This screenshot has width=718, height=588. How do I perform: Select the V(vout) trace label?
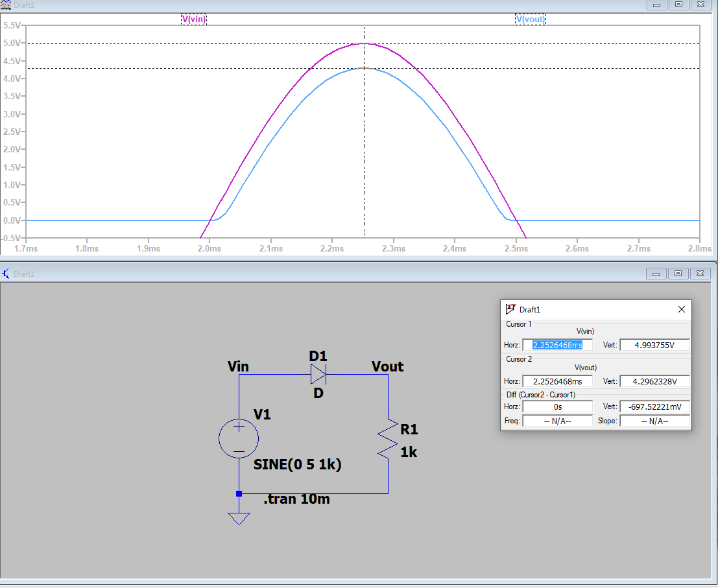[x=530, y=19]
